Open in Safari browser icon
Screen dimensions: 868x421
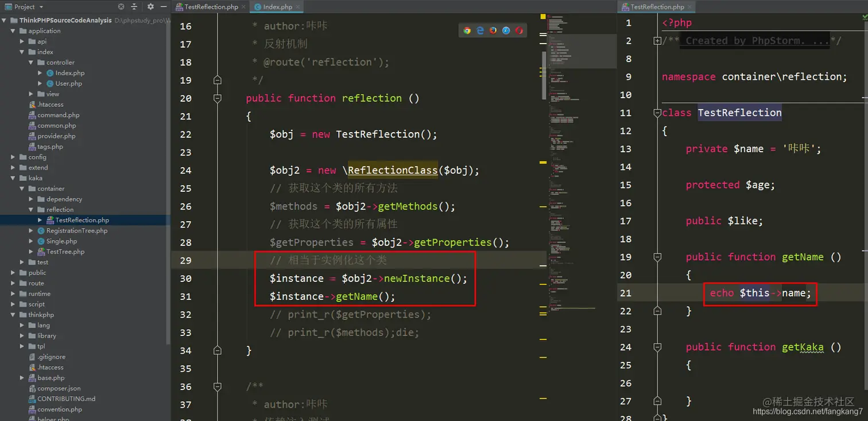tap(506, 30)
